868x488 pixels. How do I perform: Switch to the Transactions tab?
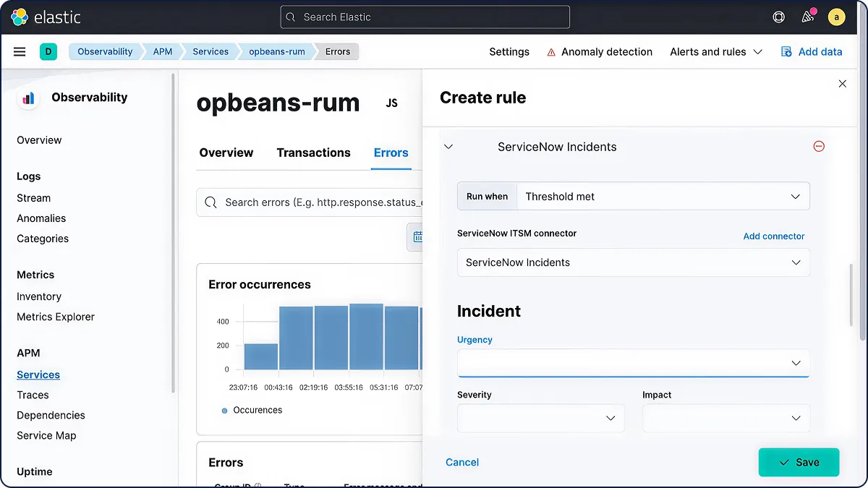coord(313,153)
